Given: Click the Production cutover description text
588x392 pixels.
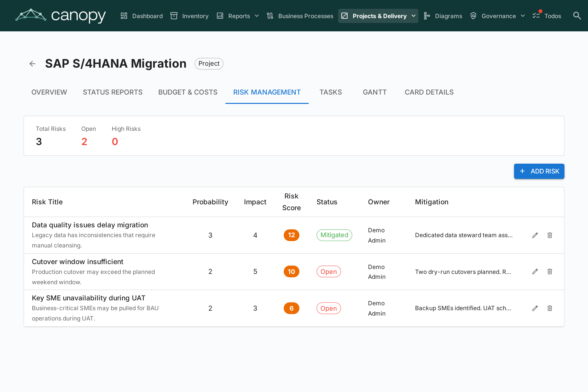Looking at the screenshot, I should coord(93,277).
